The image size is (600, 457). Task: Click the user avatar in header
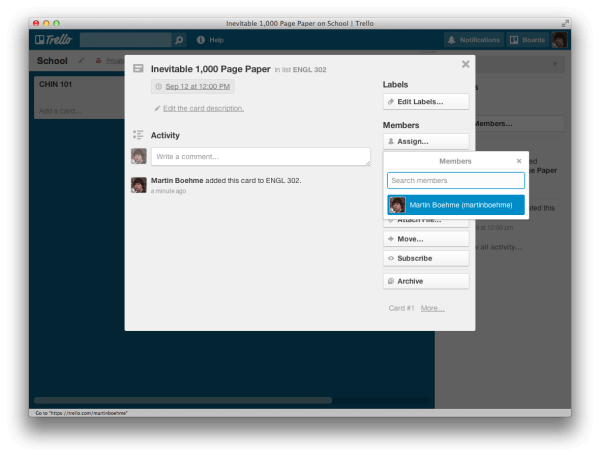pos(559,40)
